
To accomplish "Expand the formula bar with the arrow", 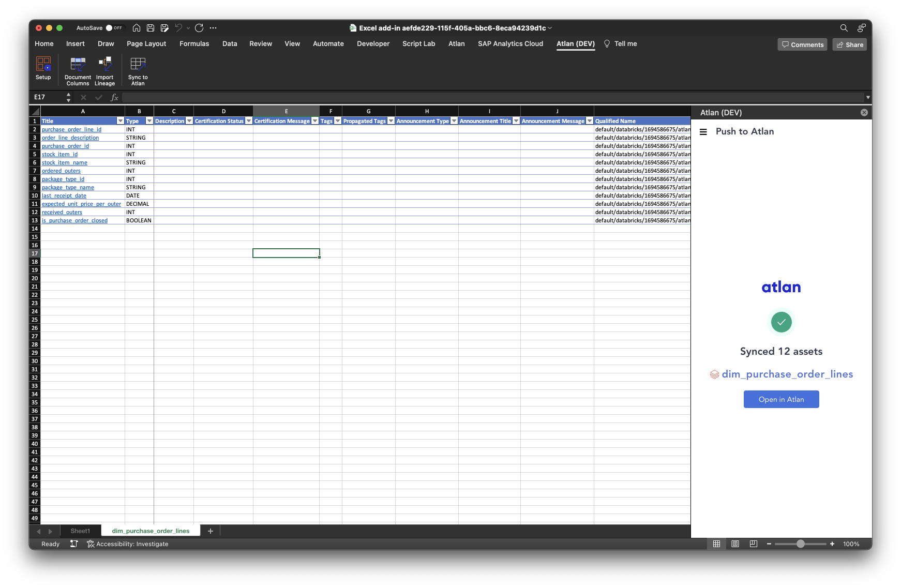I will point(867,97).
